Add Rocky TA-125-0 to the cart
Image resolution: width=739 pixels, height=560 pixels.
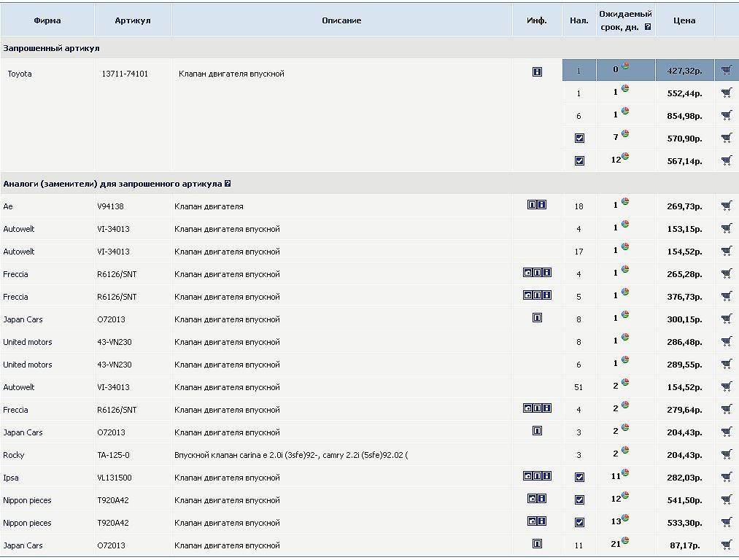(x=726, y=455)
